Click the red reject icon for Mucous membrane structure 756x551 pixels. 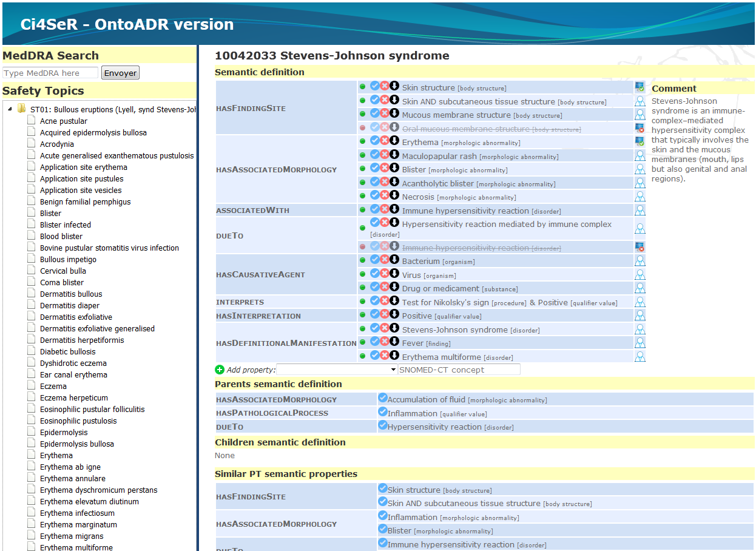click(385, 113)
